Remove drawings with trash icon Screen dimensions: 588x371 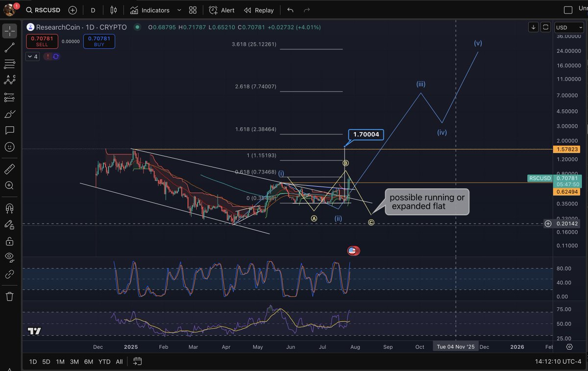10,296
